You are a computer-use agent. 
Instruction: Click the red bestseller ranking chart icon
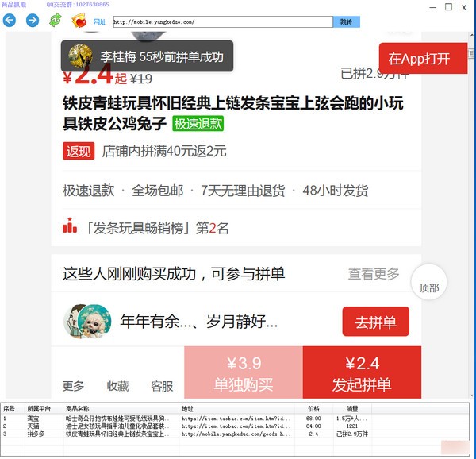pos(70,226)
